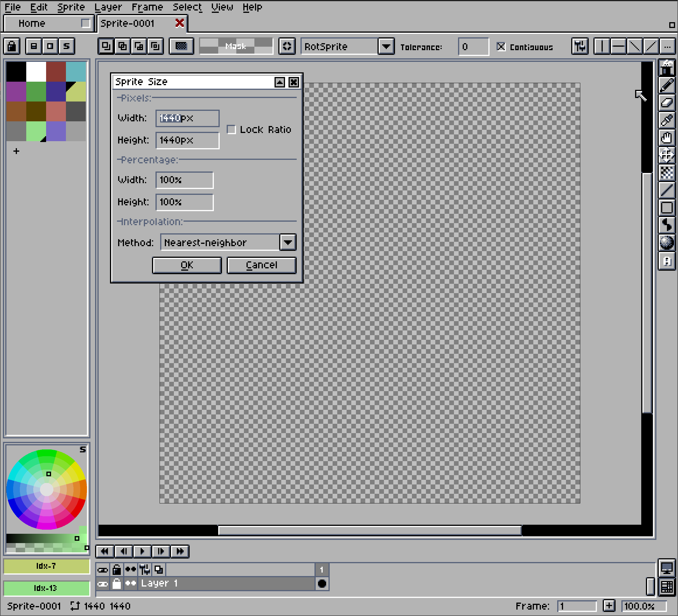Click the dynamics options icon
This screenshot has width=678, height=616.
[580, 46]
